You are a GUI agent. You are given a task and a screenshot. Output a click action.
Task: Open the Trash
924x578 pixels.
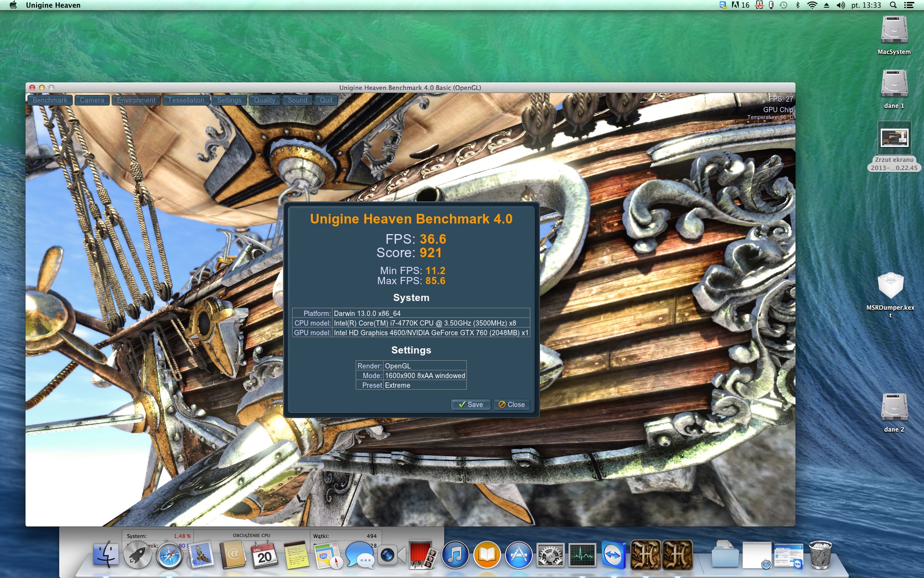pos(820,555)
